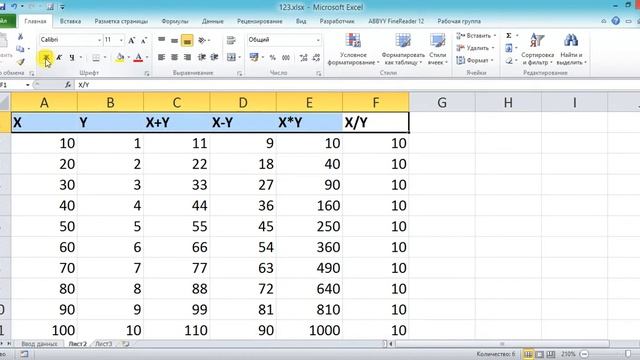Apply the red font color A
The width and height of the screenshot is (640, 360).
[138, 58]
